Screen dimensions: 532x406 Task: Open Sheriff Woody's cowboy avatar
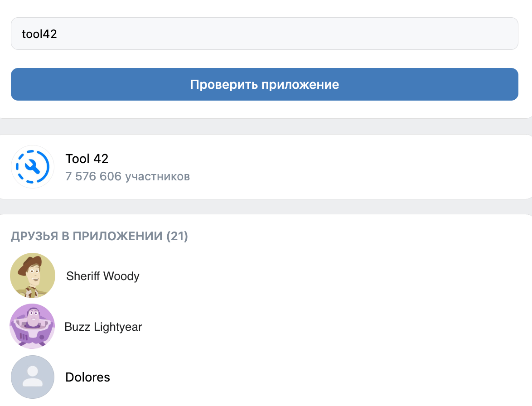click(x=33, y=275)
